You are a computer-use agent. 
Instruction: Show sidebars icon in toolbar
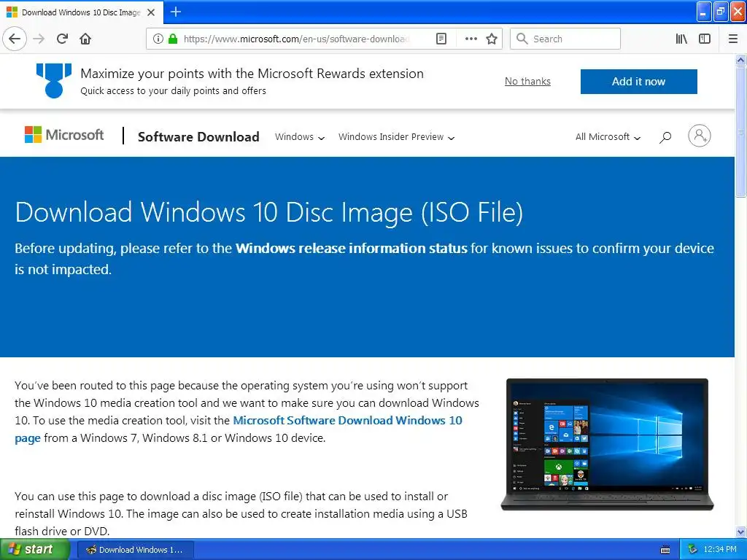point(705,39)
